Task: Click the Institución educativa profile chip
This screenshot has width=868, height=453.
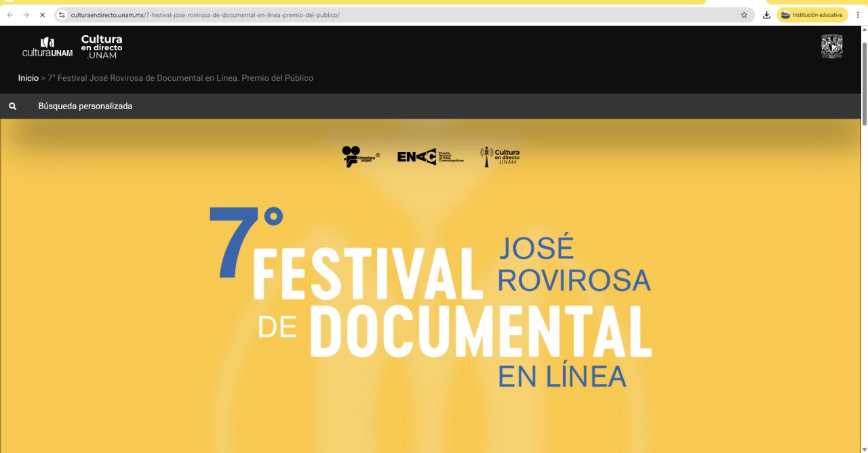Action: coord(812,15)
